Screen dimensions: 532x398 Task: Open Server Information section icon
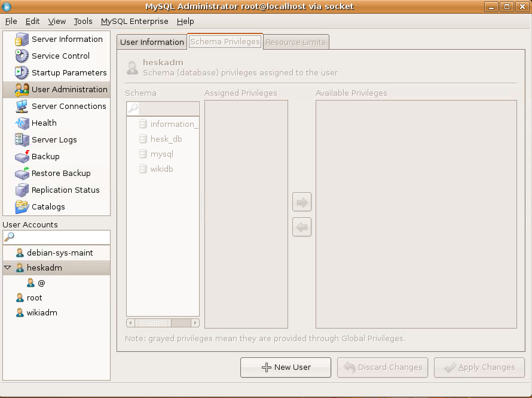pyautogui.click(x=22, y=40)
